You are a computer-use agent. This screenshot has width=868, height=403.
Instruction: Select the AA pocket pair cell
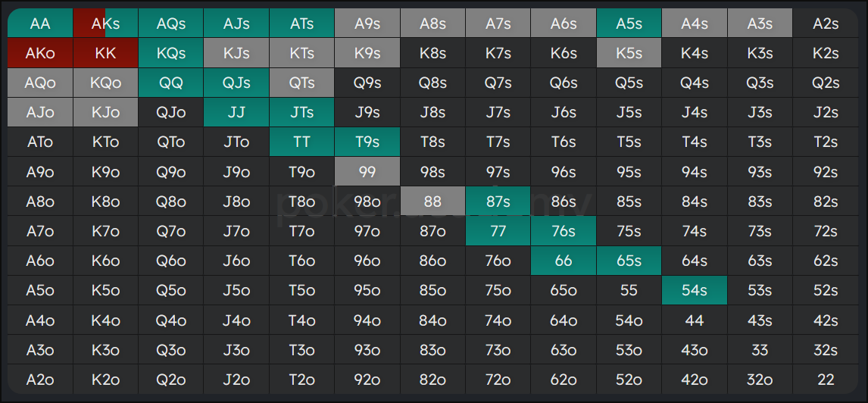coord(40,23)
